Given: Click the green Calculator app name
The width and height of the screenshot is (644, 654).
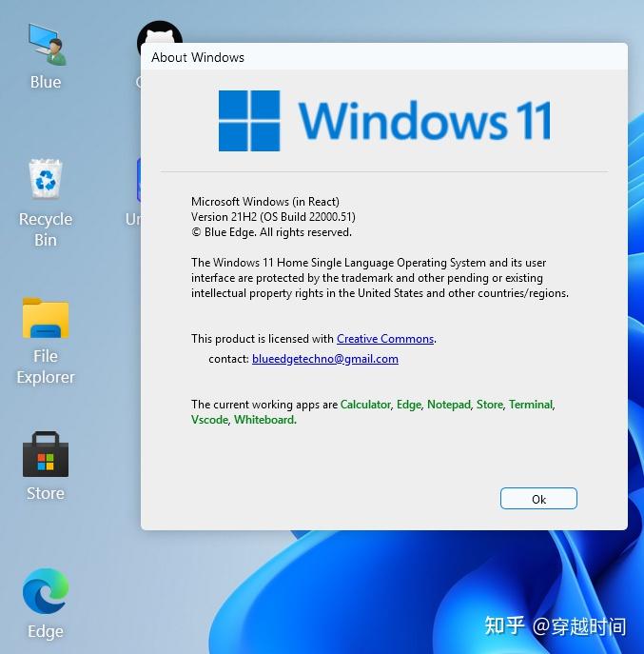Looking at the screenshot, I should pos(365,405).
